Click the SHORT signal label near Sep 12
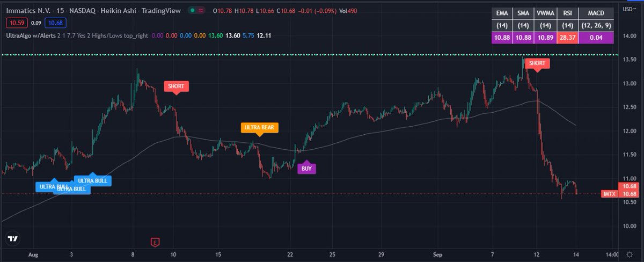The height and width of the screenshot is (262, 644). 537,63
